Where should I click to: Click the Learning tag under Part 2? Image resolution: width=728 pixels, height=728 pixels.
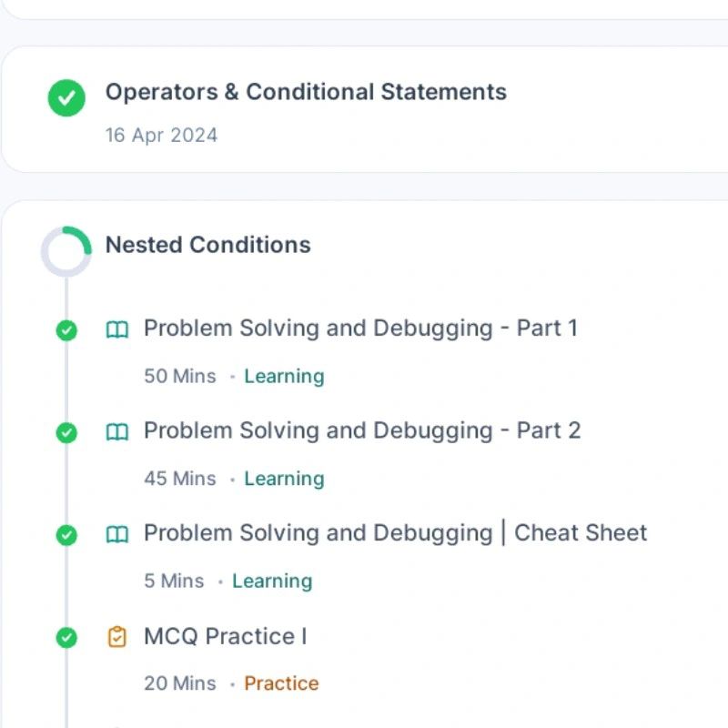(x=284, y=479)
